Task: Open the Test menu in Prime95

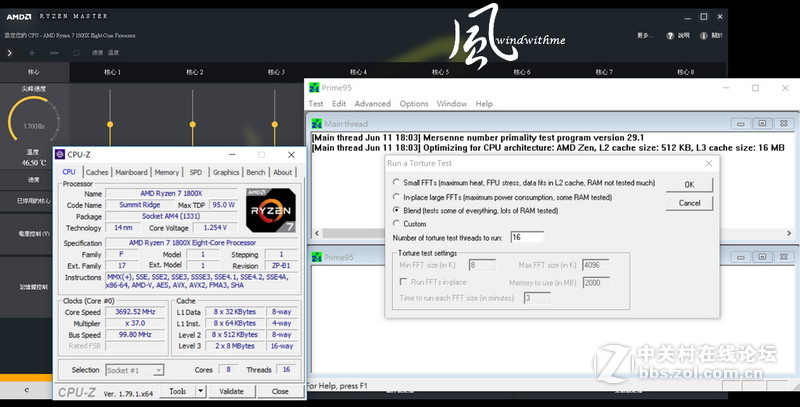Action: 316,104
